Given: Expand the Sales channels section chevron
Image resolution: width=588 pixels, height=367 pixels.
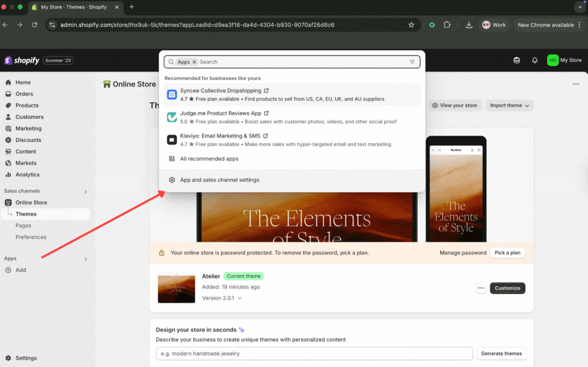Looking at the screenshot, I should 86,192.
